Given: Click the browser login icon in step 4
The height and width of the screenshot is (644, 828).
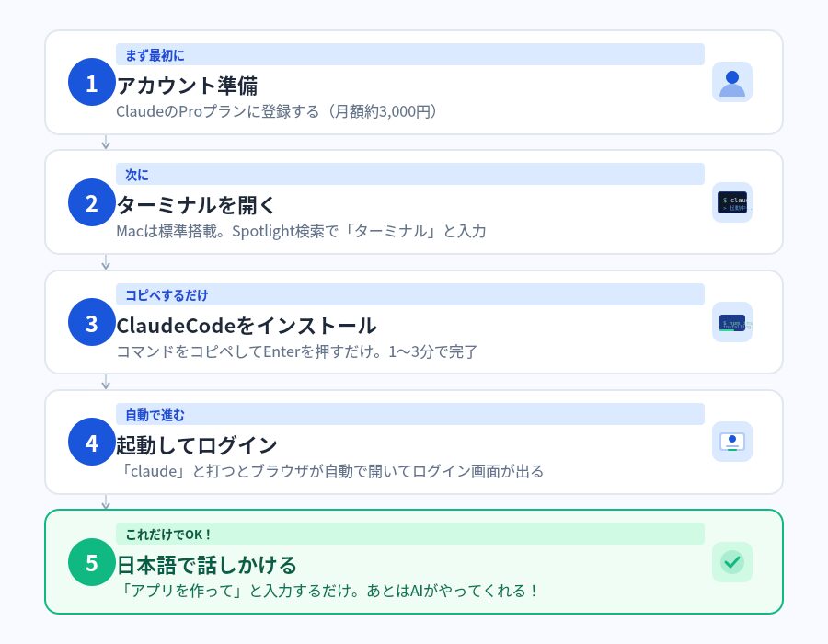Looking at the screenshot, I should (x=731, y=442).
